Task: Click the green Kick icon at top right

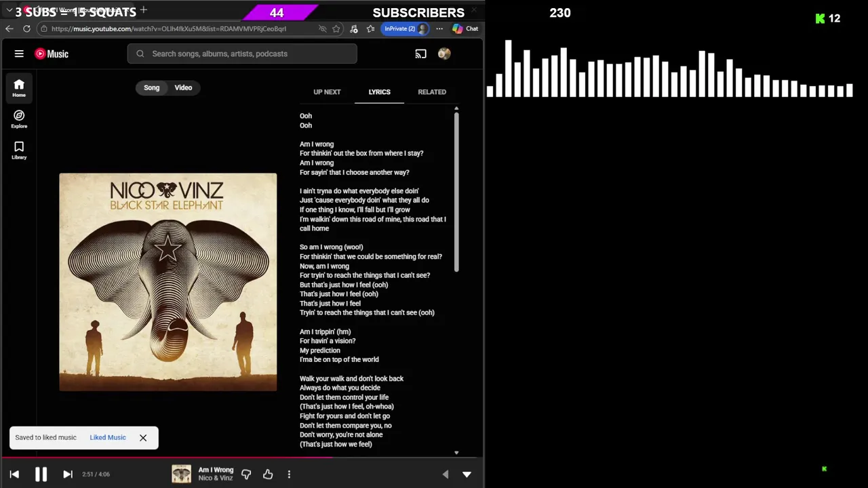Action: tap(821, 18)
